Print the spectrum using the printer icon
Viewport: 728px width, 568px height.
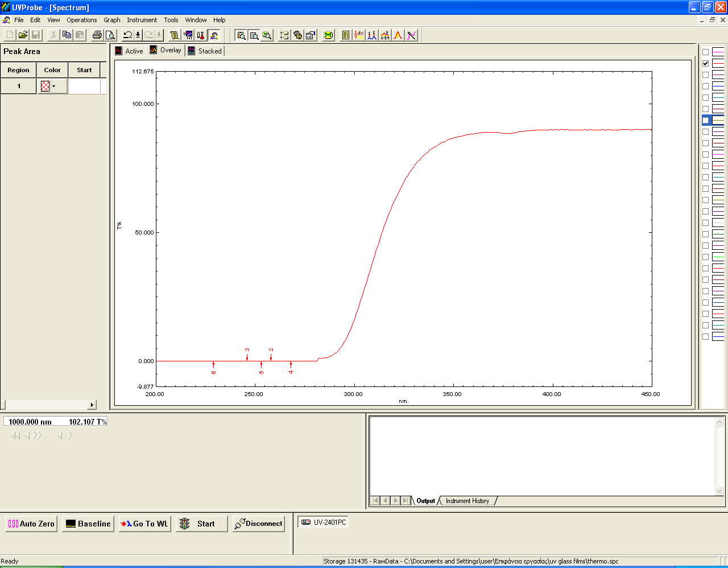97,35
